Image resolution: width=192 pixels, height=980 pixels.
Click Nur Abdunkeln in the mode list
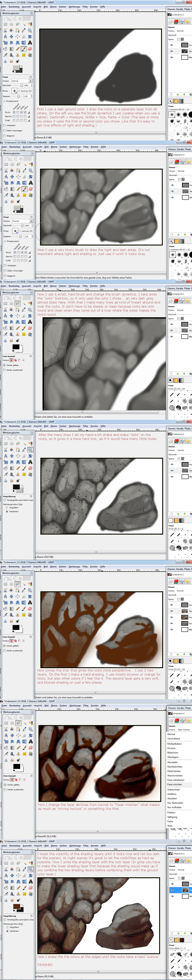pos(175,803)
